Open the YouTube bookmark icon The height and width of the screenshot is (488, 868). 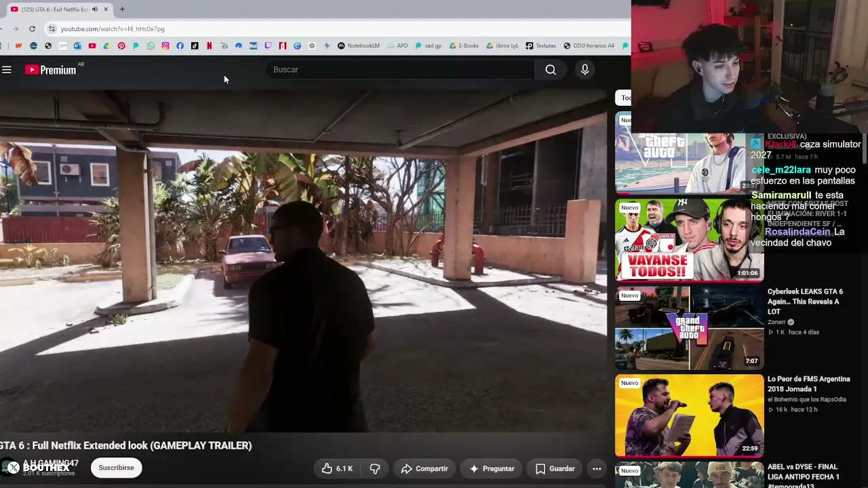[x=92, y=45]
